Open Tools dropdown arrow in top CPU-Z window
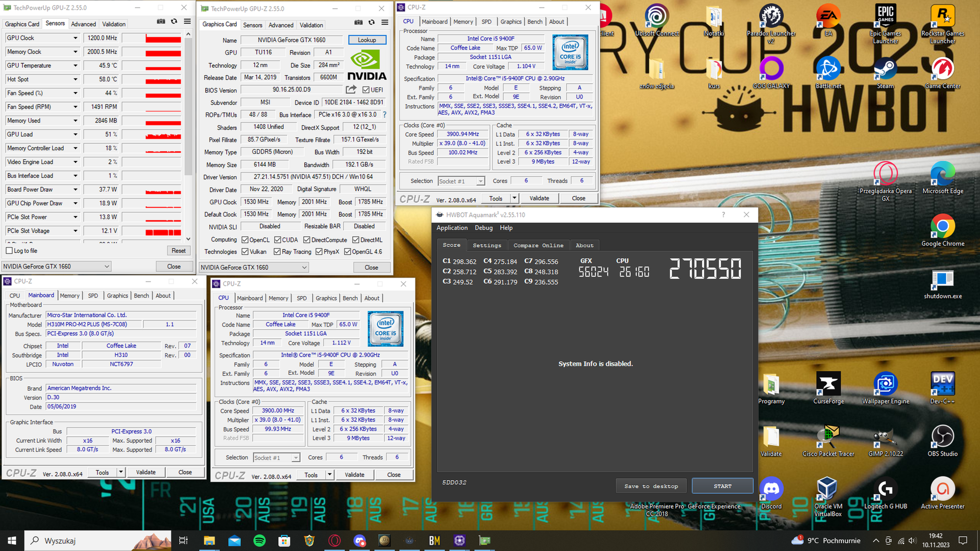980x551 pixels. 514,198
